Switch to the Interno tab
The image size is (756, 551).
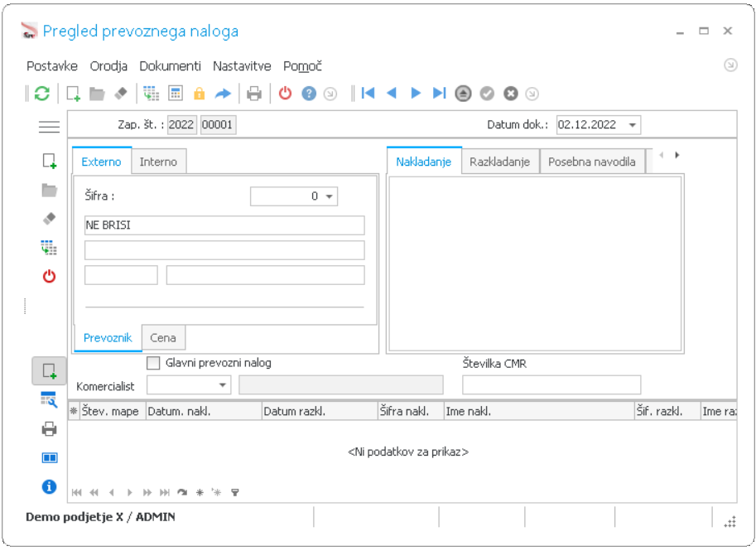click(158, 162)
